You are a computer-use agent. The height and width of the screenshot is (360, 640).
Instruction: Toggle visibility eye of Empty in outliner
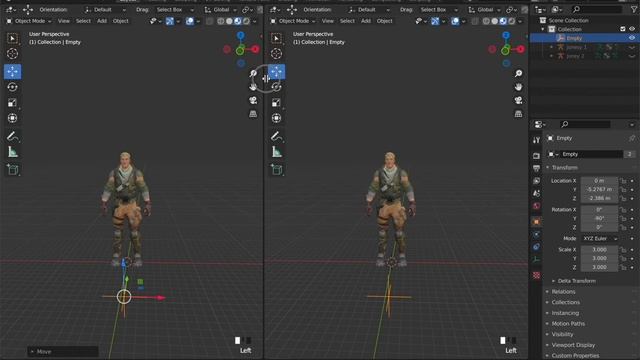(632, 38)
